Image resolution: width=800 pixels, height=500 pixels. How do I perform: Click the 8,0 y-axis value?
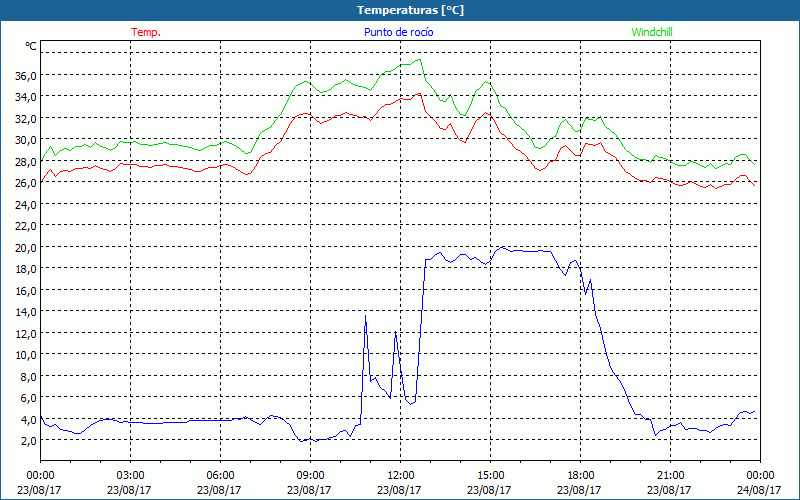click(x=28, y=376)
